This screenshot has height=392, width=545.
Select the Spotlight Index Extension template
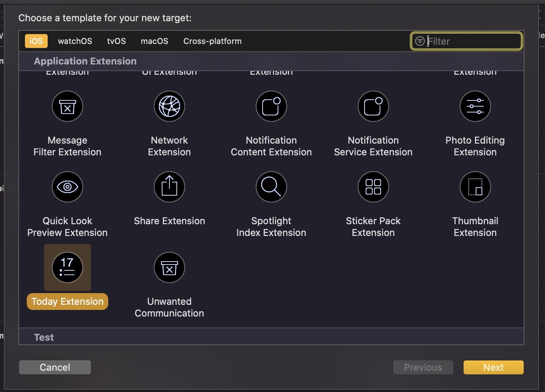[x=271, y=187]
